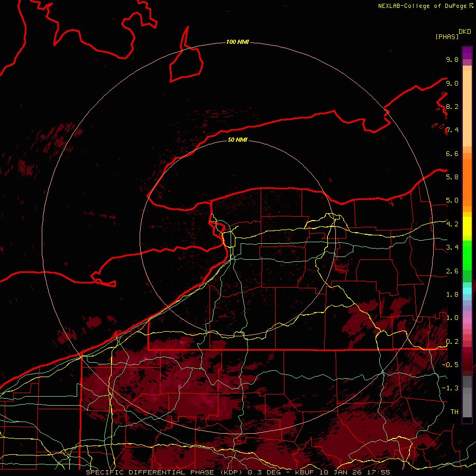476x476 pixels.
Task: Pick the pink band of the color bar
Action: pos(467,321)
